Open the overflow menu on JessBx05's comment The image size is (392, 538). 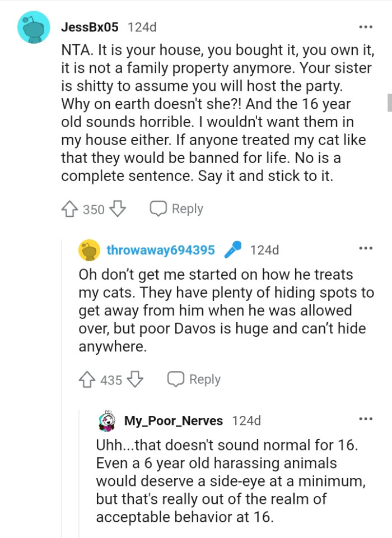366,26
